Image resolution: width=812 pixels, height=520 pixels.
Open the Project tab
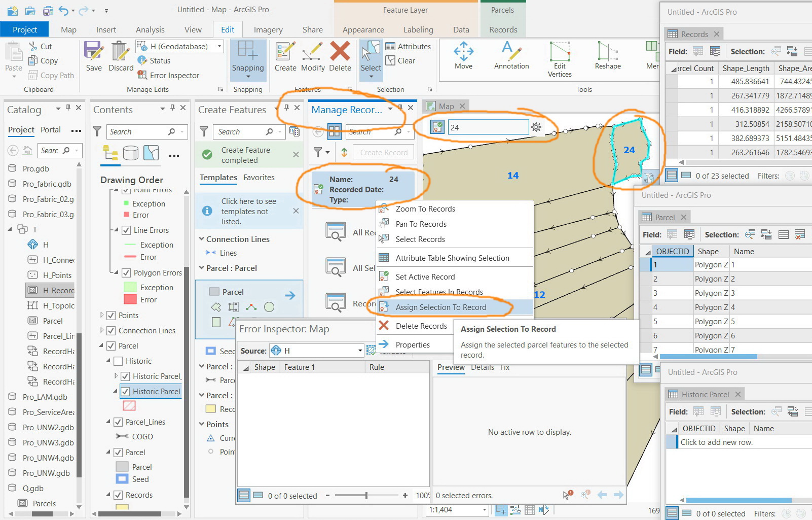25,29
